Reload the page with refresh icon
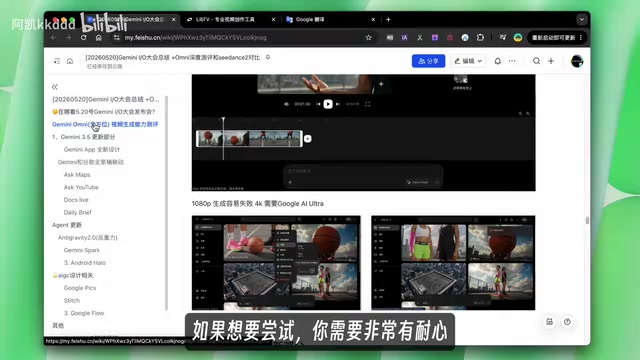This screenshot has width=640, height=360. tap(84, 38)
